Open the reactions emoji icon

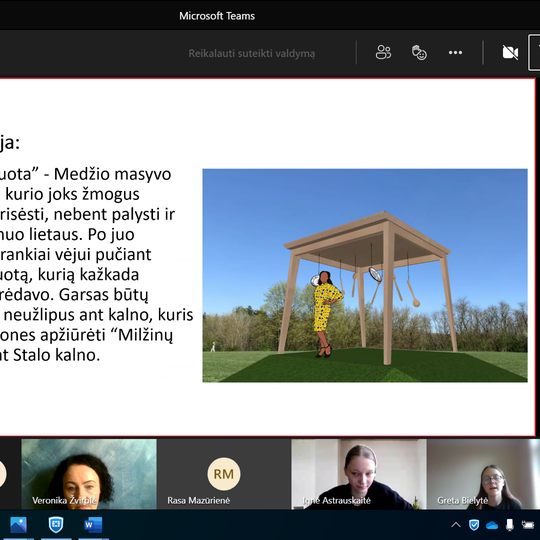[419, 53]
